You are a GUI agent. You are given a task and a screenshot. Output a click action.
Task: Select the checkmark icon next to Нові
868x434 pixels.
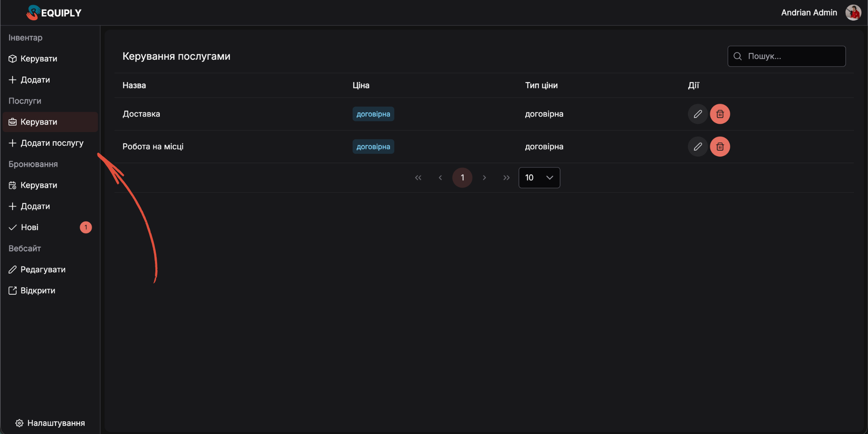tap(12, 227)
